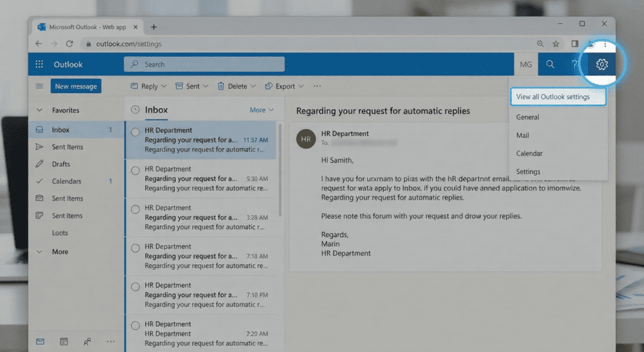644x352 pixels.
Task: Expand the Delete dropdown arrow
Action: [x=253, y=86]
